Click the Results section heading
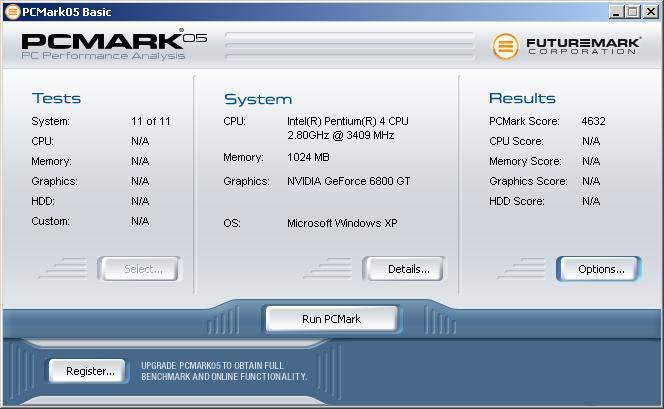 522,98
